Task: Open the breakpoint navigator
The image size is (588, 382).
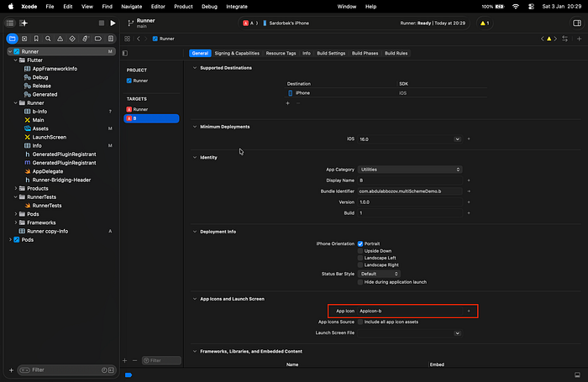Action: coord(98,39)
